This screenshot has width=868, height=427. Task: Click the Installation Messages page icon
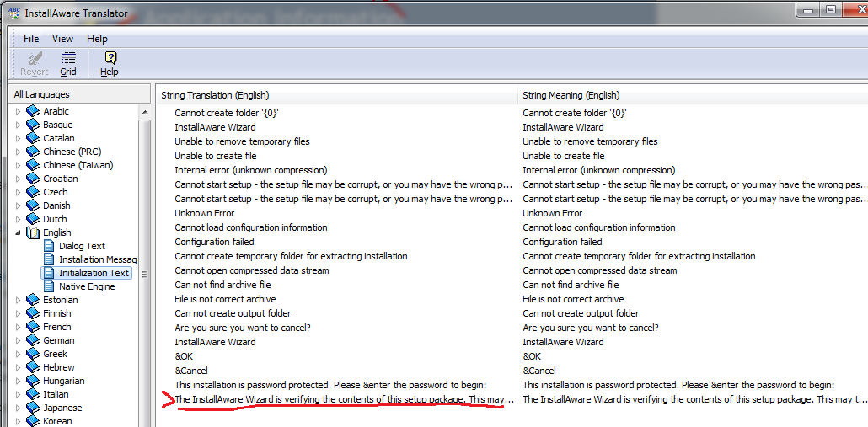tap(50, 259)
